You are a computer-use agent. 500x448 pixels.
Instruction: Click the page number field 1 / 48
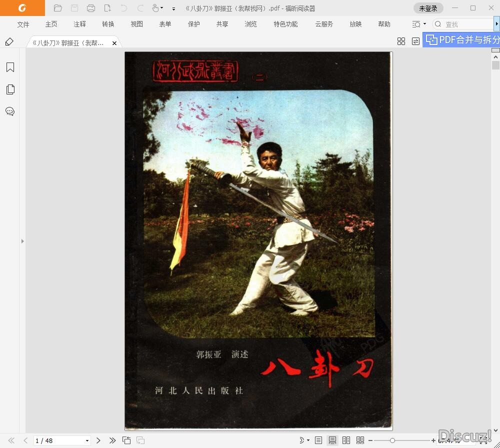(x=58, y=440)
